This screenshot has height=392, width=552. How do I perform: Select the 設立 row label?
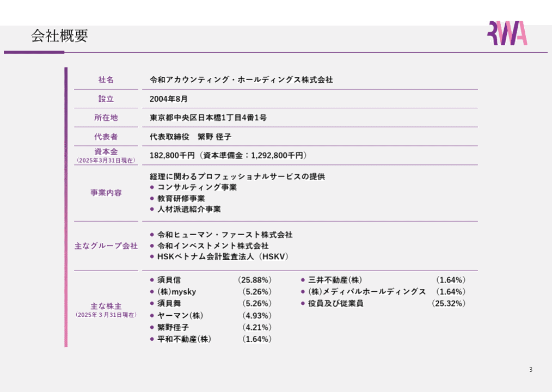[106, 99]
